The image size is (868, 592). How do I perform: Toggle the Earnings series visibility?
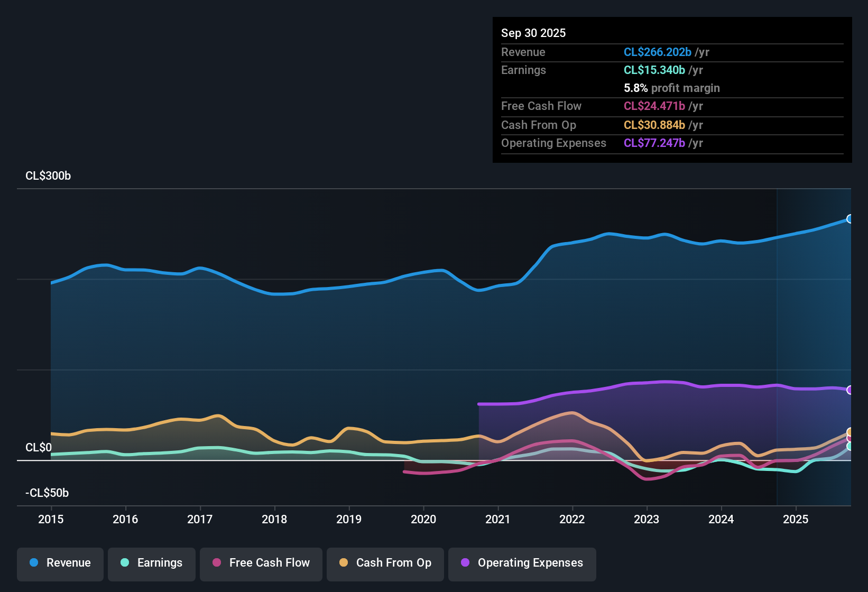(152, 563)
